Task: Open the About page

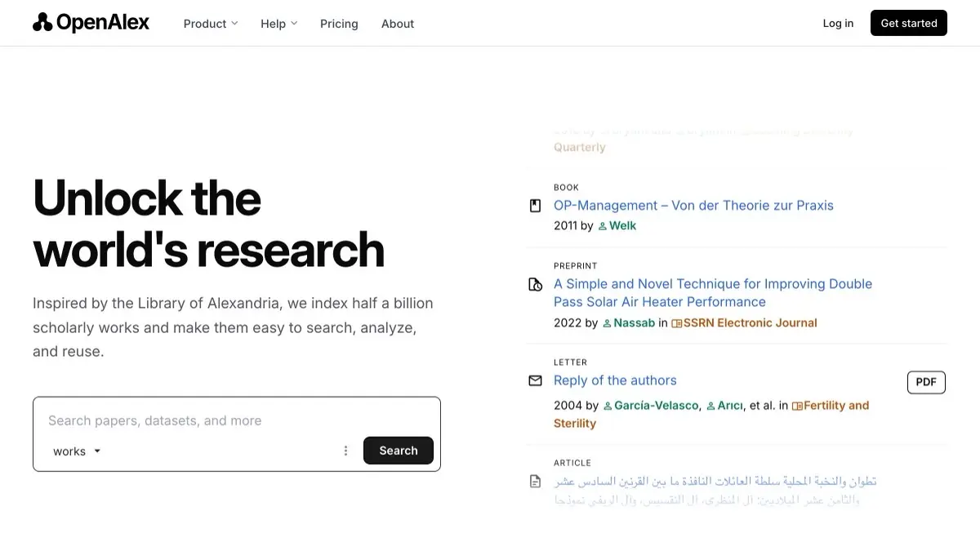Action: click(x=398, y=24)
